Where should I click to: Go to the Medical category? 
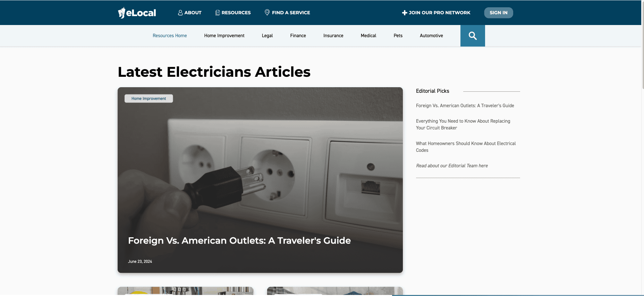368,36
